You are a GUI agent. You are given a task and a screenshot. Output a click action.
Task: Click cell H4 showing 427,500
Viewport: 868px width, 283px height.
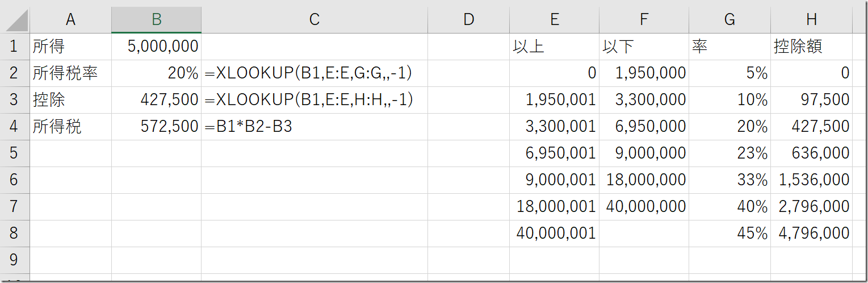(811, 127)
